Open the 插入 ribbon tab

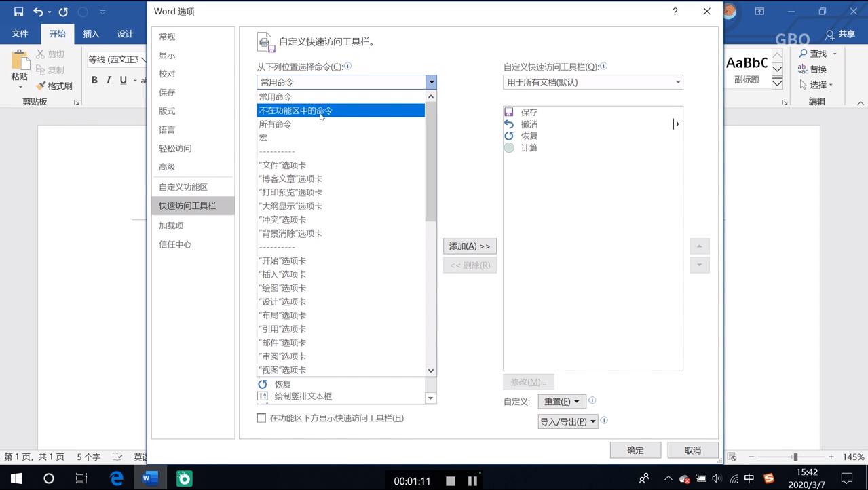pos(91,34)
